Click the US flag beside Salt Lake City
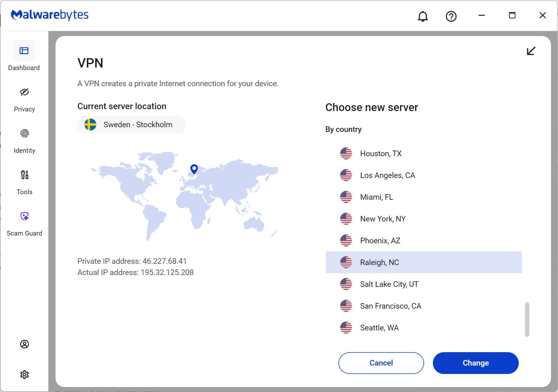Viewport: 558px width, 392px height. [346, 284]
